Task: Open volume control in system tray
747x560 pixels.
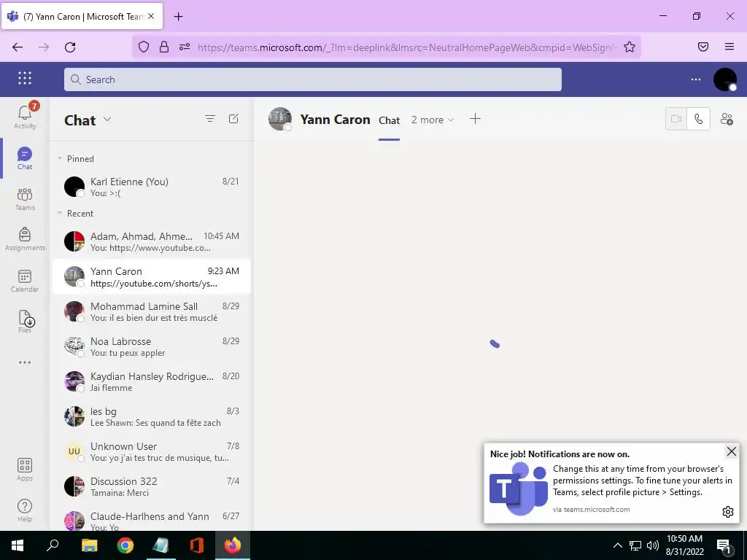Action: (x=653, y=545)
